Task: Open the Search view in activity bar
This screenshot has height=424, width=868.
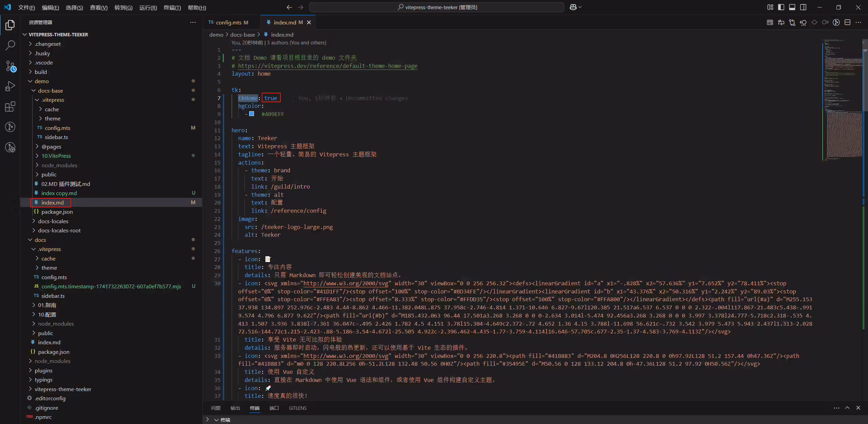Action: (x=10, y=45)
